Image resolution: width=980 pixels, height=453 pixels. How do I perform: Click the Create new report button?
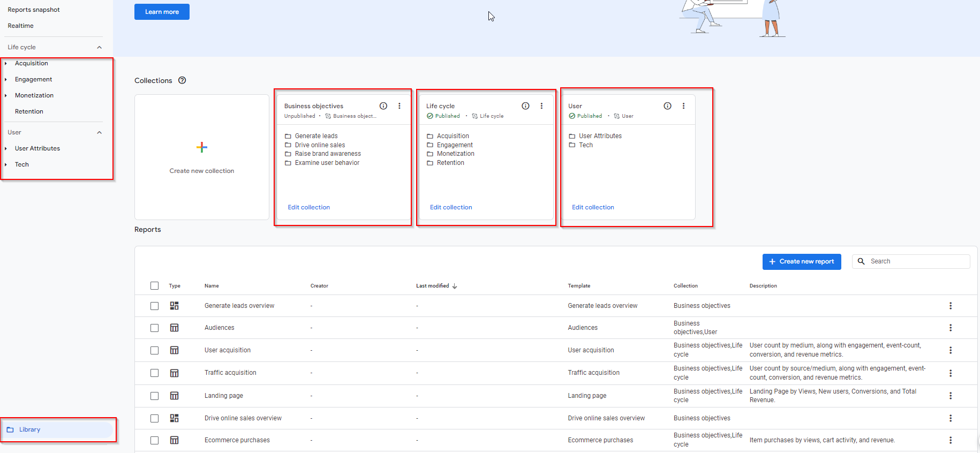pyautogui.click(x=801, y=261)
